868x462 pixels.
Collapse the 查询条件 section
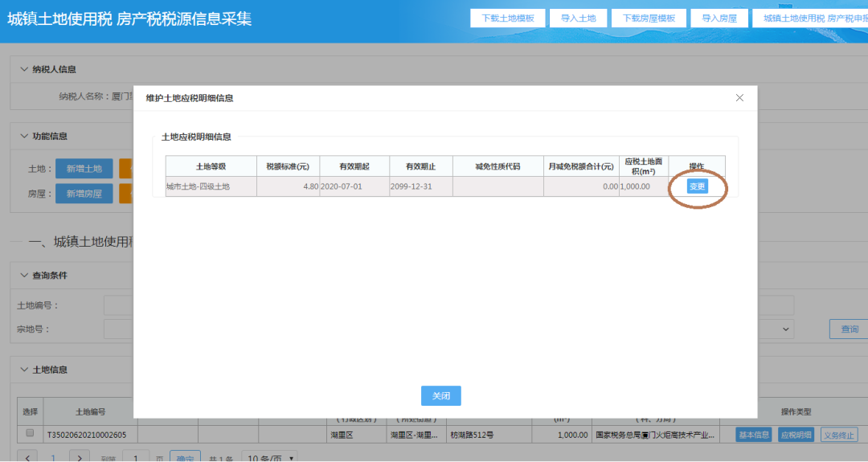click(x=24, y=275)
